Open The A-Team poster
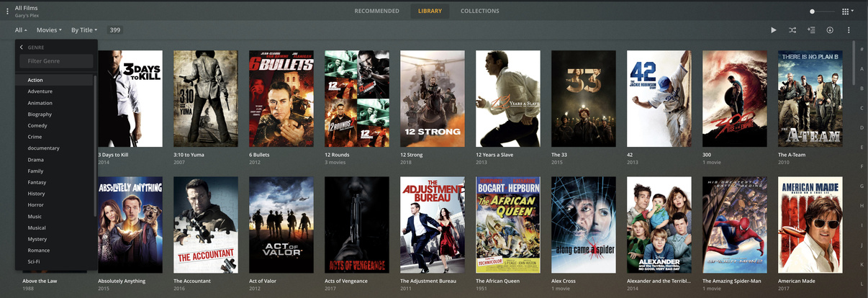The width and height of the screenshot is (868, 298). (810, 99)
